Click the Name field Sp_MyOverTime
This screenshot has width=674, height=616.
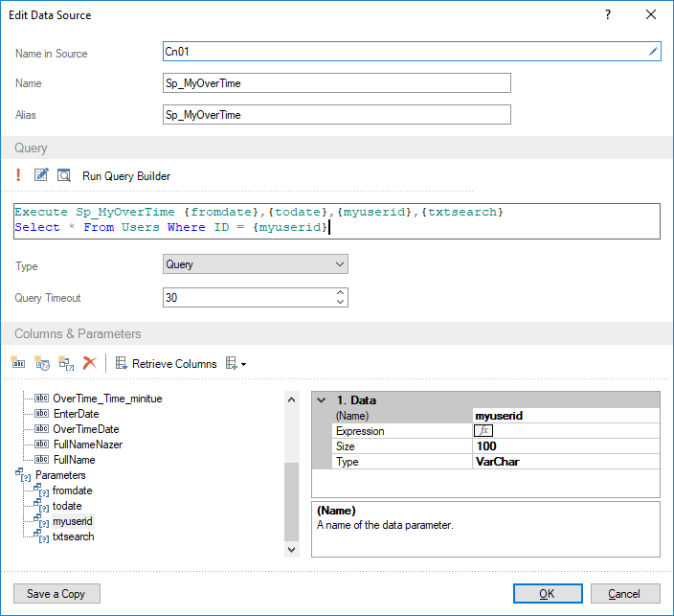pos(337,83)
